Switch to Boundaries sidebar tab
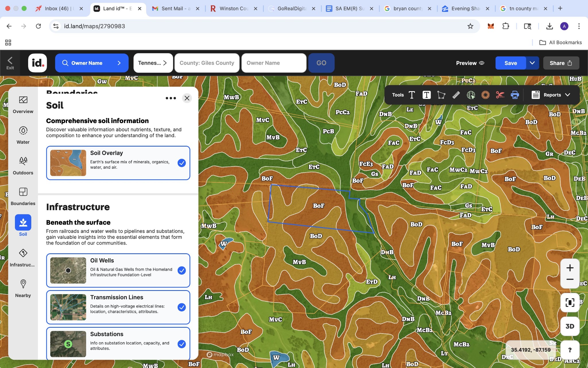Image resolution: width=588 pixels, height=368 pixels. coord(23,196)
